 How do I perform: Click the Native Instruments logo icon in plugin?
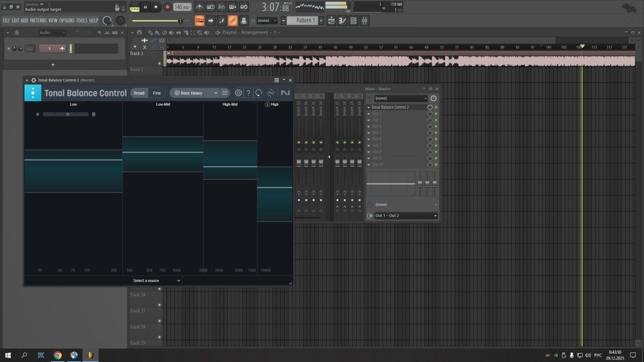coord(285,93)
